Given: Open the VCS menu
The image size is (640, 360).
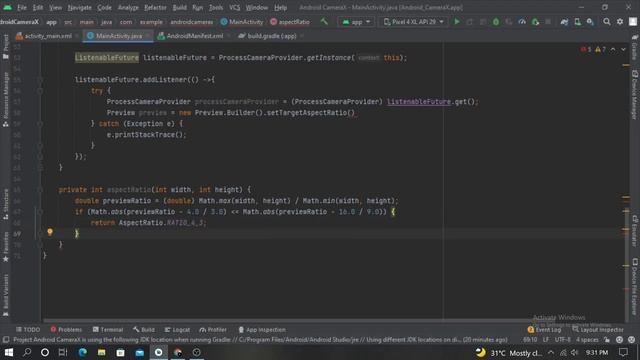Looking at the screenshot, I should [x=234, y=7].
